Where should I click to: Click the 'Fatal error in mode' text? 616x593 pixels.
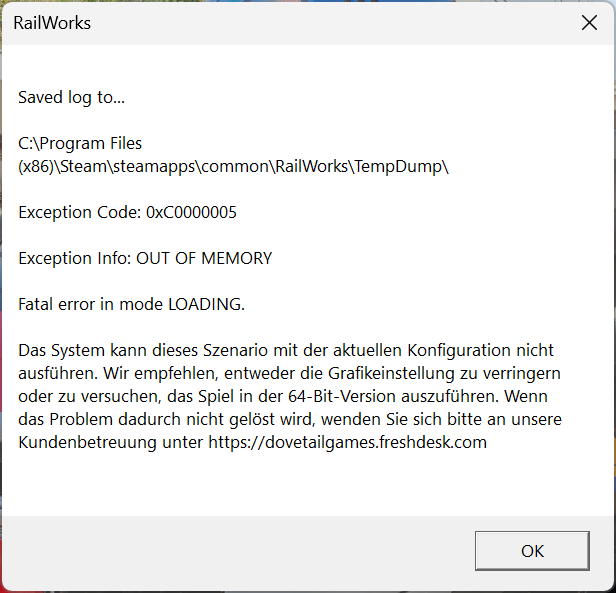pos(90,305)
